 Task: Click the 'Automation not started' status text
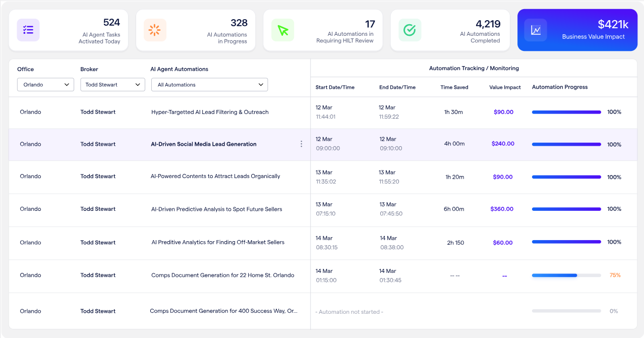[349, 312]
